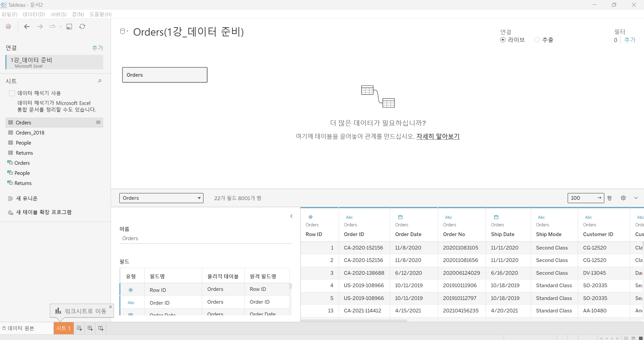Click the 워크시트로 이동 tooltip
Screen dimensions: 644x340
point(82,311)
